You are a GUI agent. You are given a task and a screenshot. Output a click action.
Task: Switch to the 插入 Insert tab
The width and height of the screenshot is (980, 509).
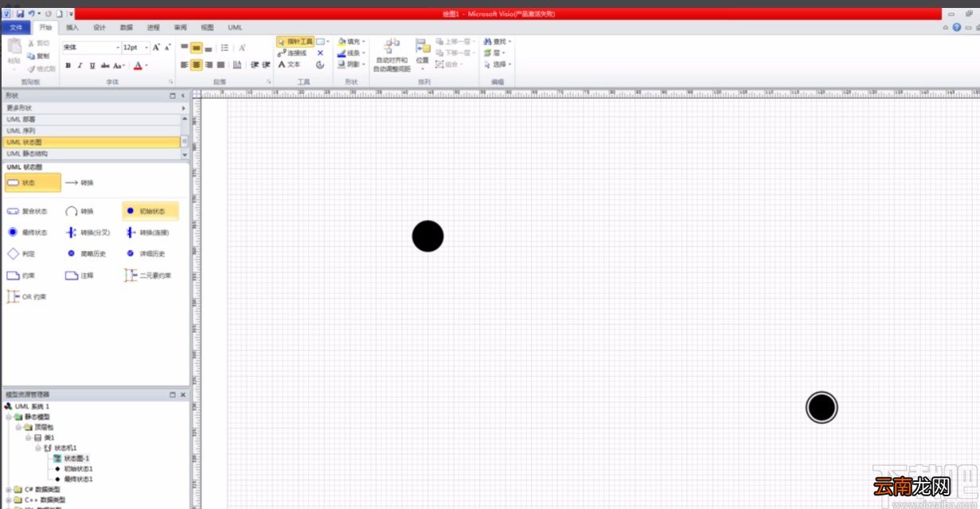tap(72, 27)
